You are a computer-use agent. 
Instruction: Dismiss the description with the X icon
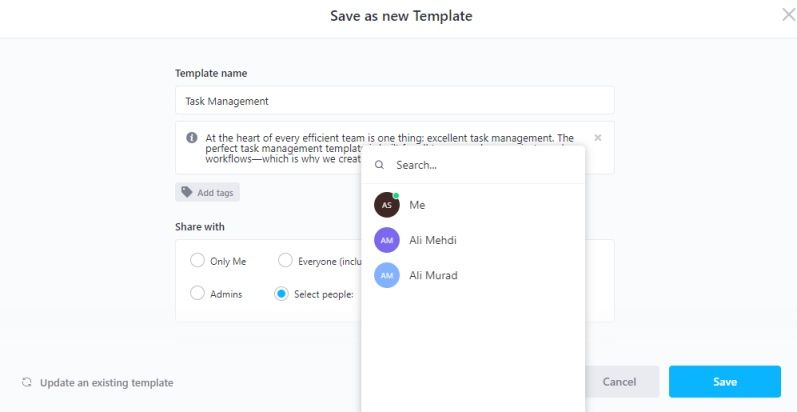[x=598, y=138]
